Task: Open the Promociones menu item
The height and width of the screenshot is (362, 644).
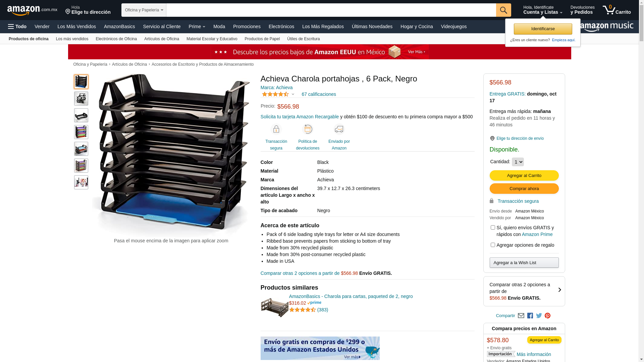Action: (x=247, y=26)
